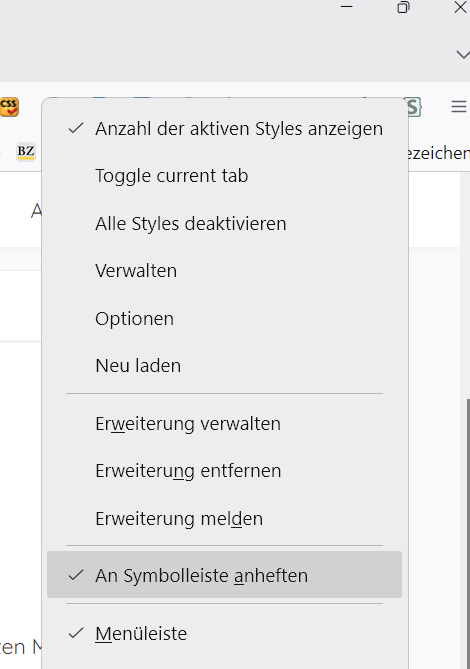Choose Alle Styles deaktivieren

(x=224, y=224)
